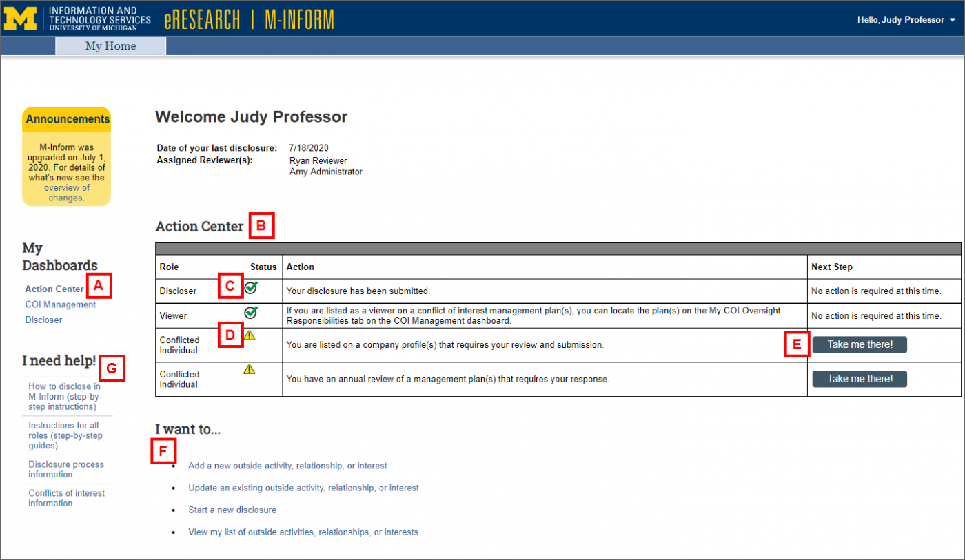965x560 pixels.
Task: Click warning icon for company profile review row
Action: click(x=250, y=335)
